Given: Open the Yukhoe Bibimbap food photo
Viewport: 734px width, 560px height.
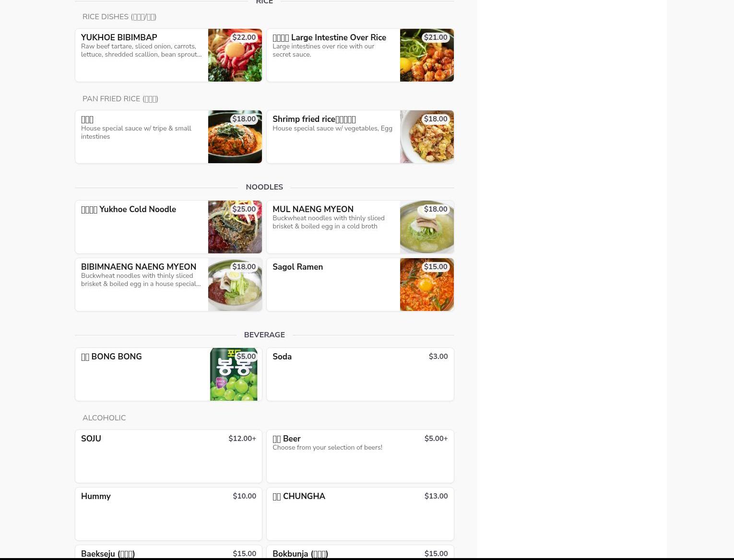Looking at the screenshot, I should [235, 55].
